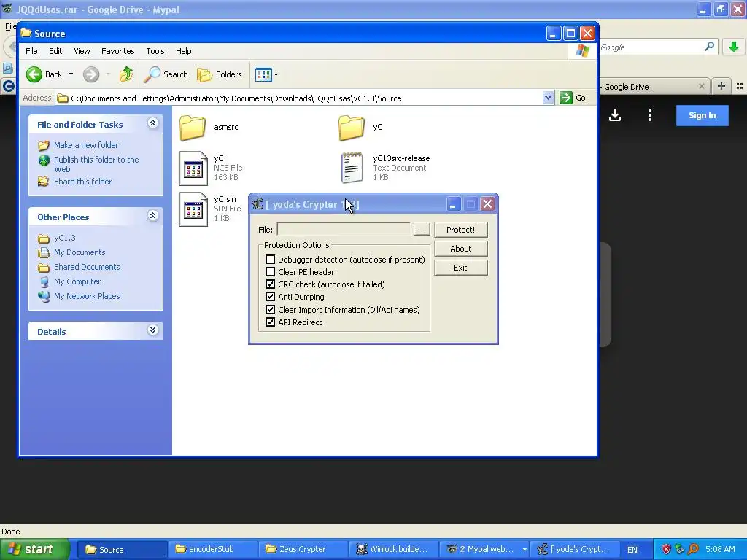Open the View menu
Screen dimensions: 747x560
(82, 51)
